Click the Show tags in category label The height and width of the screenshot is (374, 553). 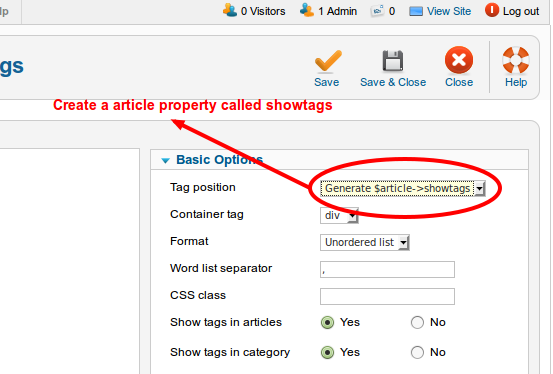point(230,352)
